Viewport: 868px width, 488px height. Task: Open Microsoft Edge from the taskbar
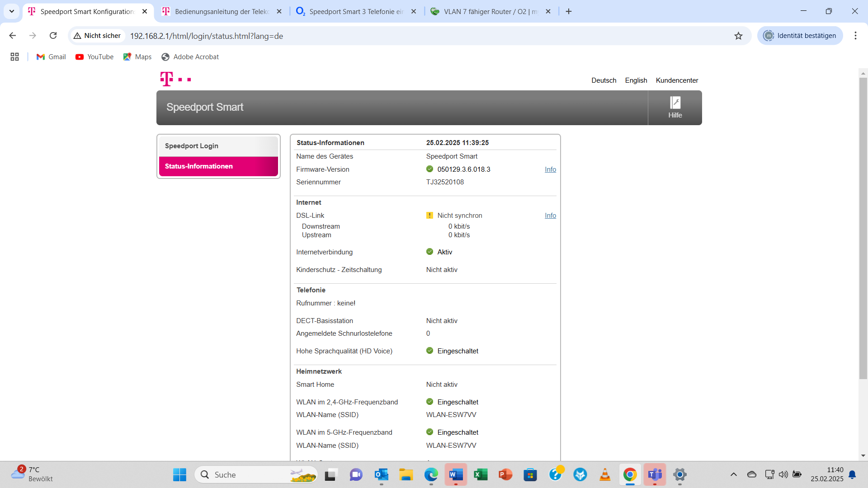pos(431,474)
